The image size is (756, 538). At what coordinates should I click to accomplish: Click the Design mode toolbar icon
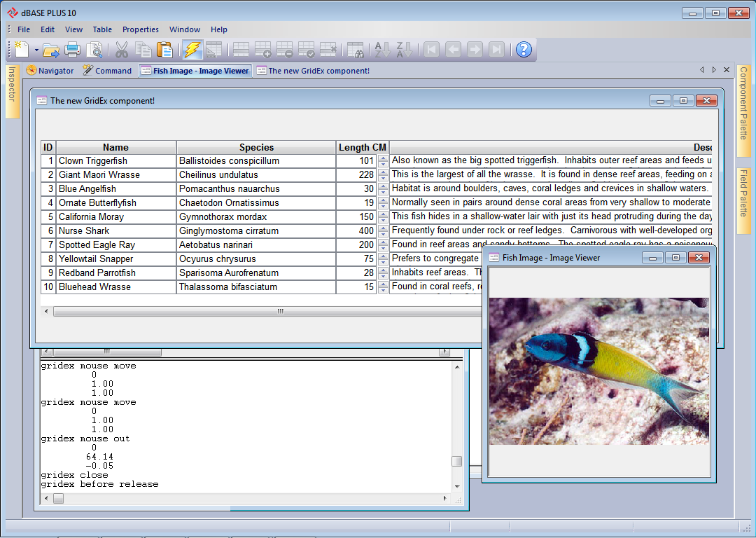point(213,49)
